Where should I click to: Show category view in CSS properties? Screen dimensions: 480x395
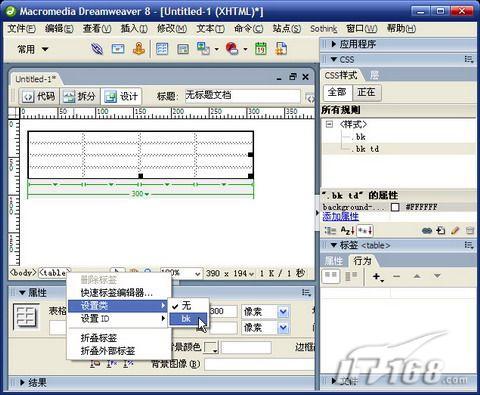[x=330, y=231]
